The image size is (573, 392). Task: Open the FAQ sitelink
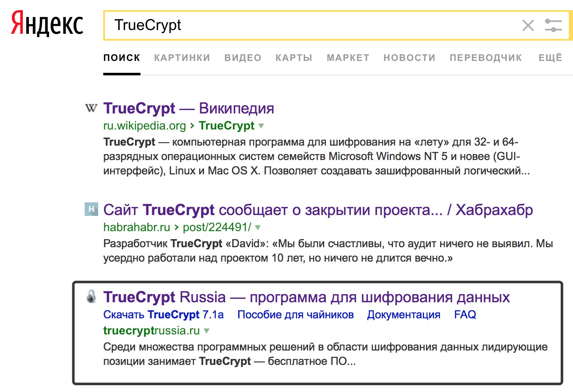pos(465,315)
